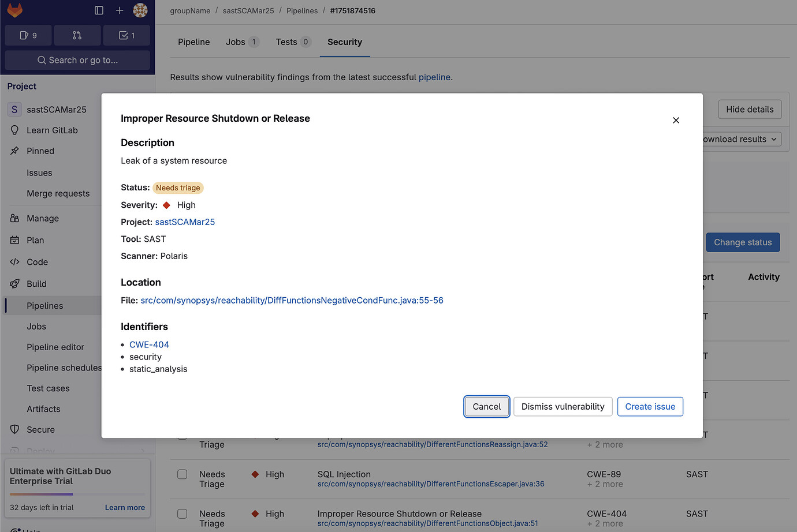
Task: Open Pipeline editor in the sidebar
Action: point(55,347)
